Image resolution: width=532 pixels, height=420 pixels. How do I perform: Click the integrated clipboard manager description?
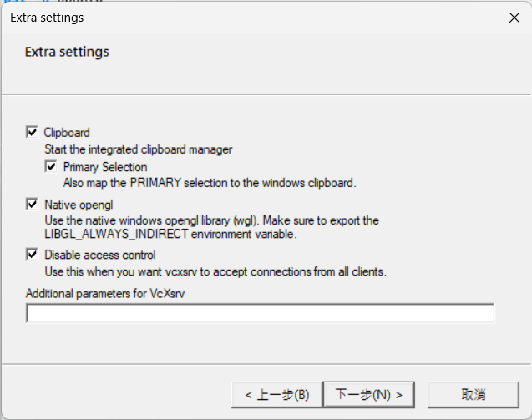tap(138, 149)
